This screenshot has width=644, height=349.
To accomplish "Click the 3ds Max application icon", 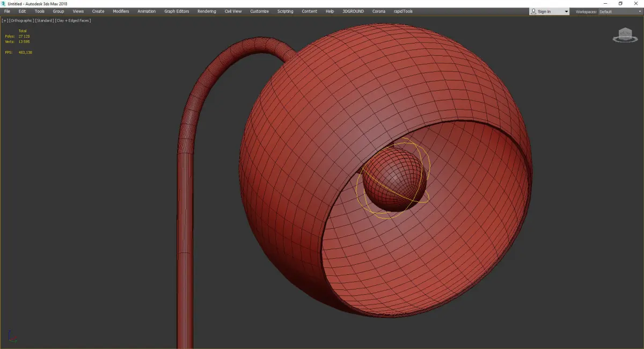I will click(3, 3).
